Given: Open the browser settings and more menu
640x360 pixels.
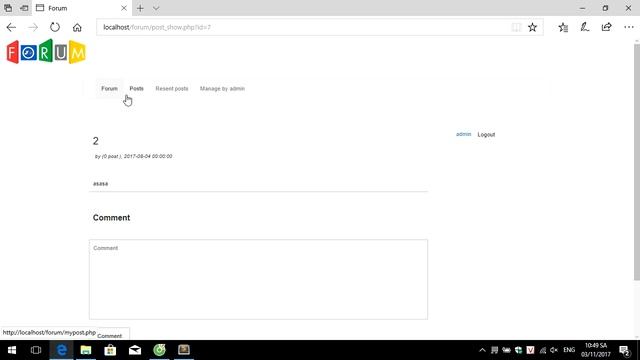Looking at the screenshot, I should pos(629,27).
